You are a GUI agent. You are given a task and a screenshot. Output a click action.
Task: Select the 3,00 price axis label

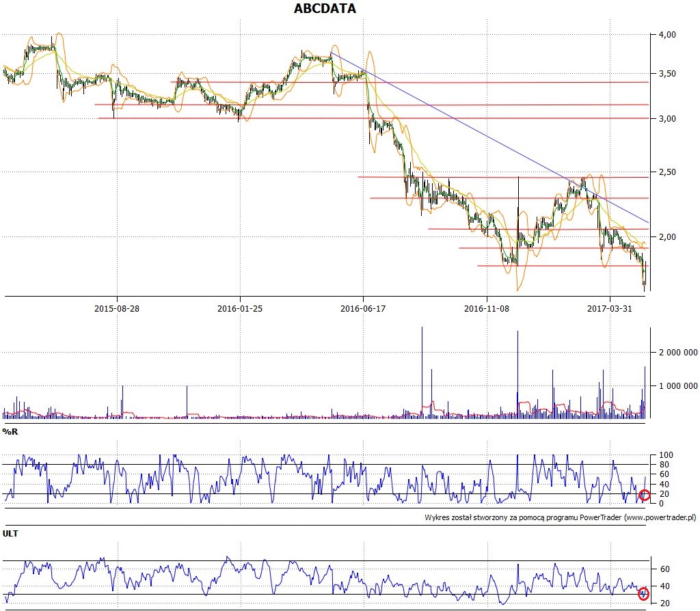[667, 119]
